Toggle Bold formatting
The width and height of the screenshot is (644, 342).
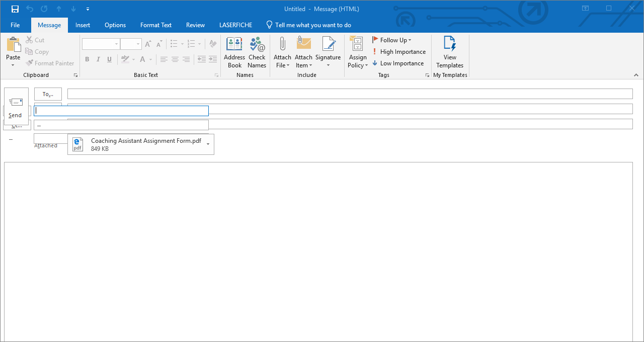point(87,59)
